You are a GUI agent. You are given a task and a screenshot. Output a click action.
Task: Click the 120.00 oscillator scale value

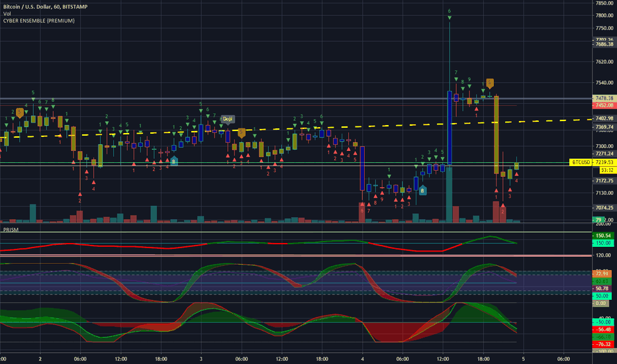[603, 255]
